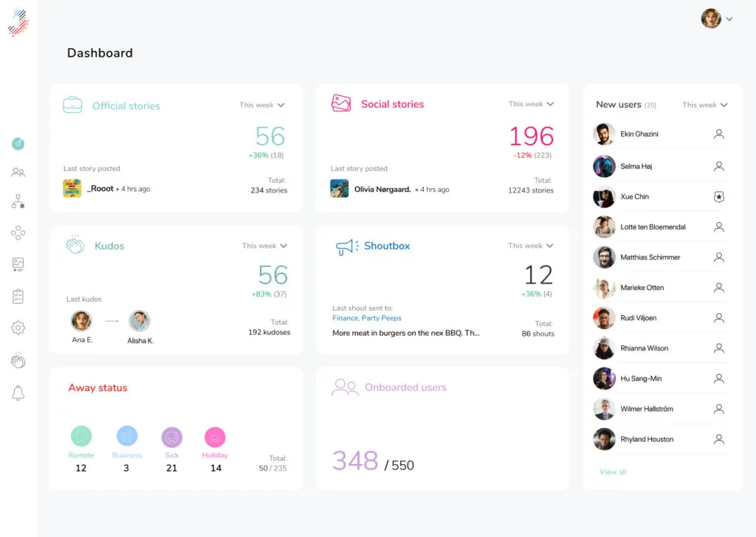756x537 pixels.
Task: Open settings gear in sidebar
Action: tap(18, 328)
